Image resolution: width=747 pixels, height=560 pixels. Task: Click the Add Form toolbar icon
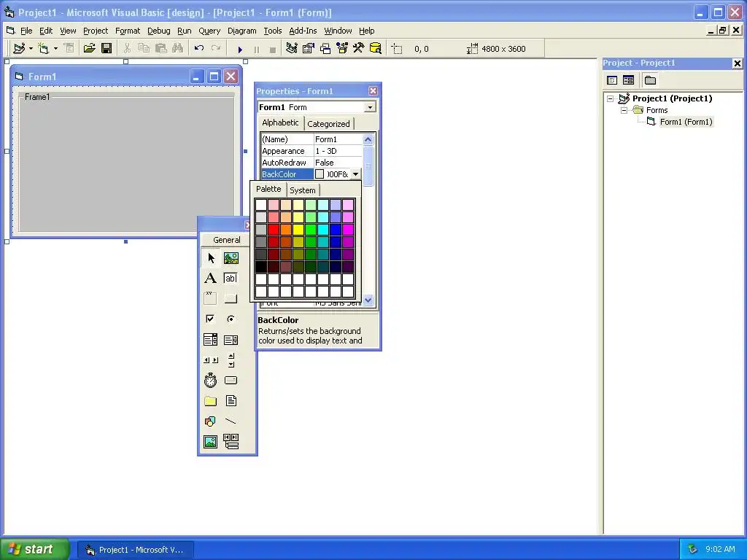(x=43, y=49)
